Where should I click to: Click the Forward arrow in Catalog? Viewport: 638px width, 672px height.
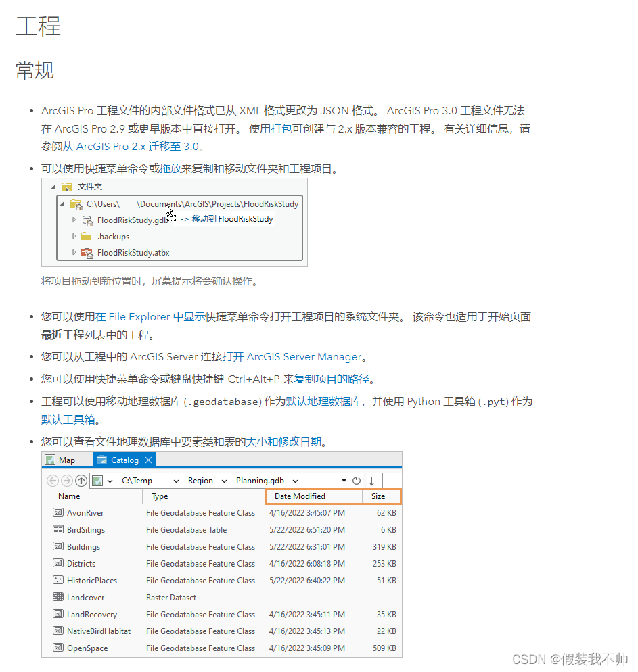coord(67,481)
